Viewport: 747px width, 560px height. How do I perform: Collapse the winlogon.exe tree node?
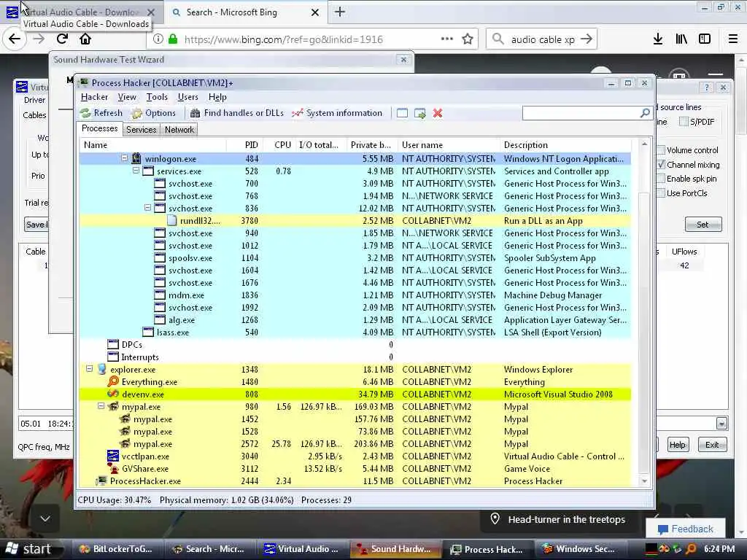click(124, 157)
